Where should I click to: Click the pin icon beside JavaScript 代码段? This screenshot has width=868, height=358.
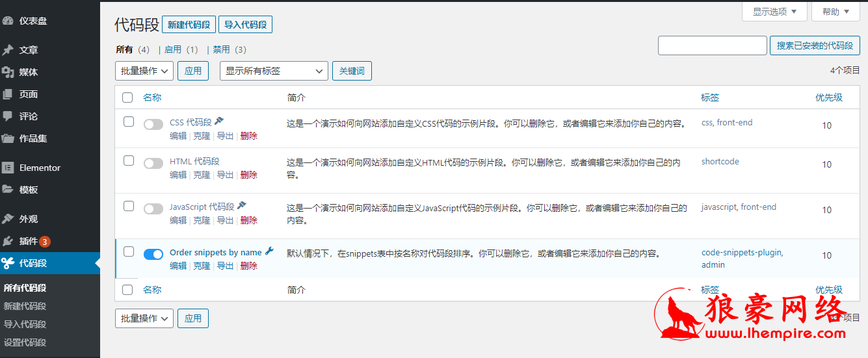point(242,205)
